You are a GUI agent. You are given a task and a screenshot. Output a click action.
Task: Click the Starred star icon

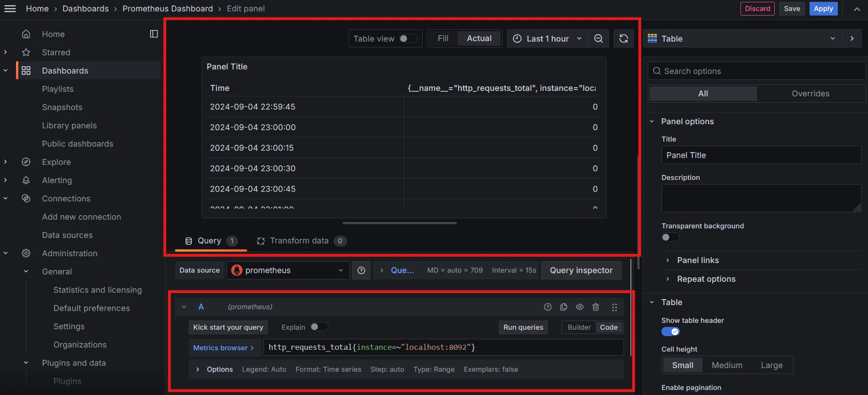[x=26, y=53]
